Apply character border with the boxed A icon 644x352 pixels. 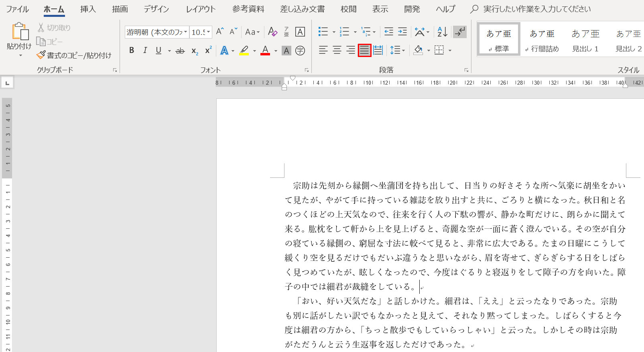pos(300,32)
